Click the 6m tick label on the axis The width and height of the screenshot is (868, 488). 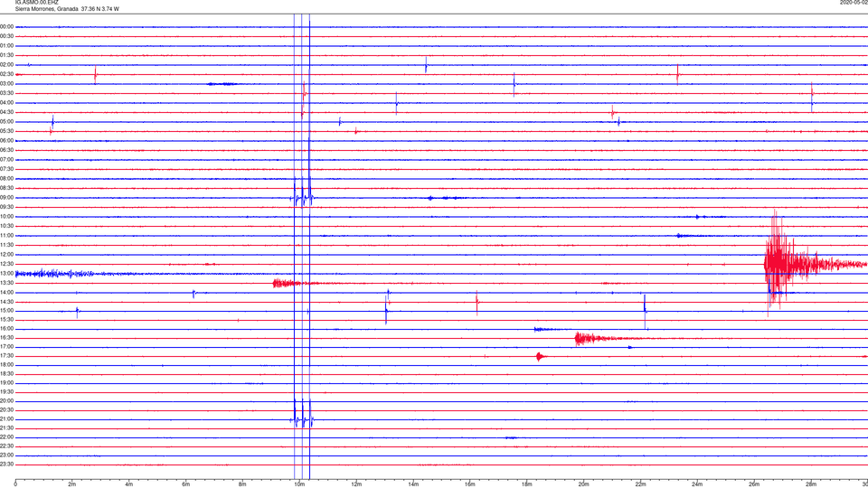186,484
